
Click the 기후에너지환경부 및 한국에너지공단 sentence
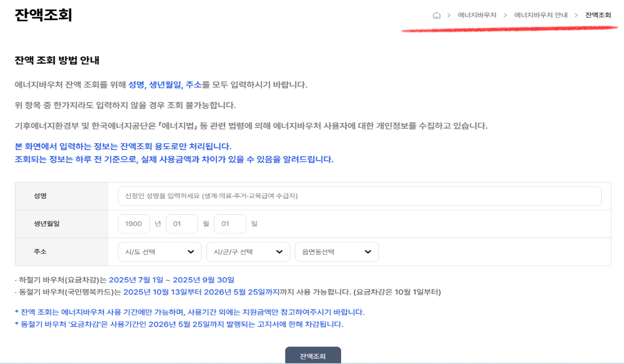251,126
